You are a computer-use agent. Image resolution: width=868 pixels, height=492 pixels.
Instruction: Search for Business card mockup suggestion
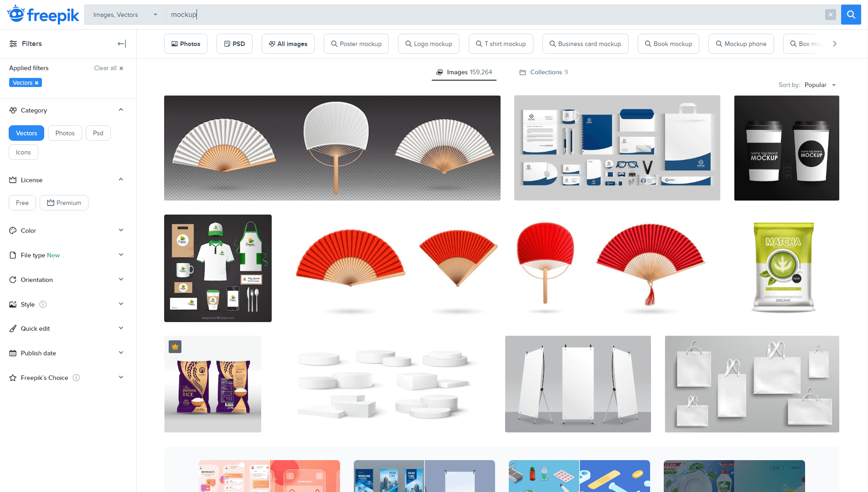(585, 44)
